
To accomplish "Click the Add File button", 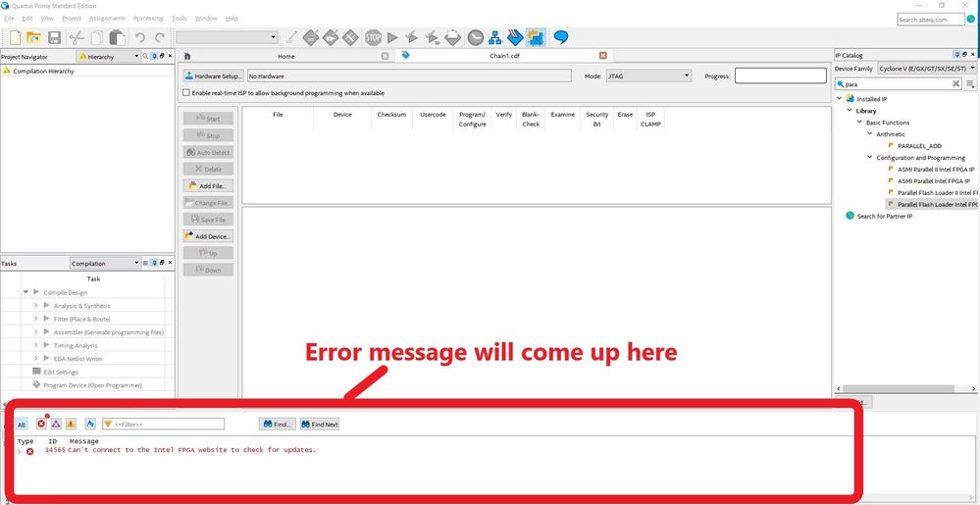I will (208, 186).
